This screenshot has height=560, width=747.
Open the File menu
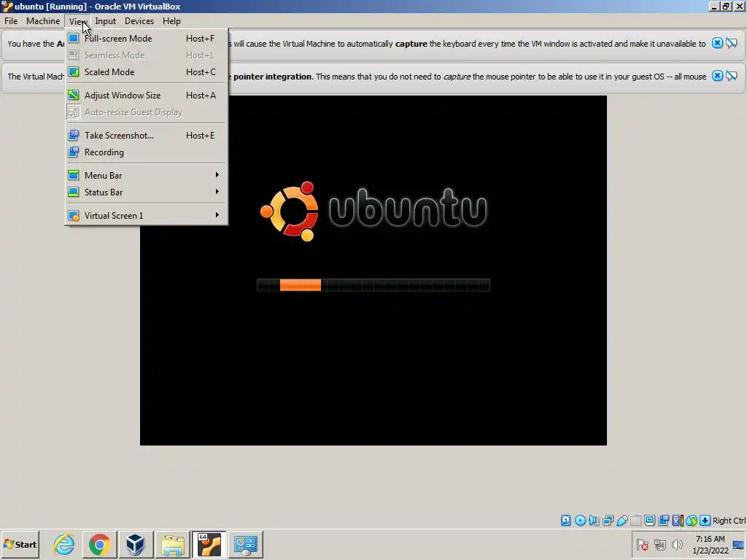pyautogui.click(x=11, y=21)
